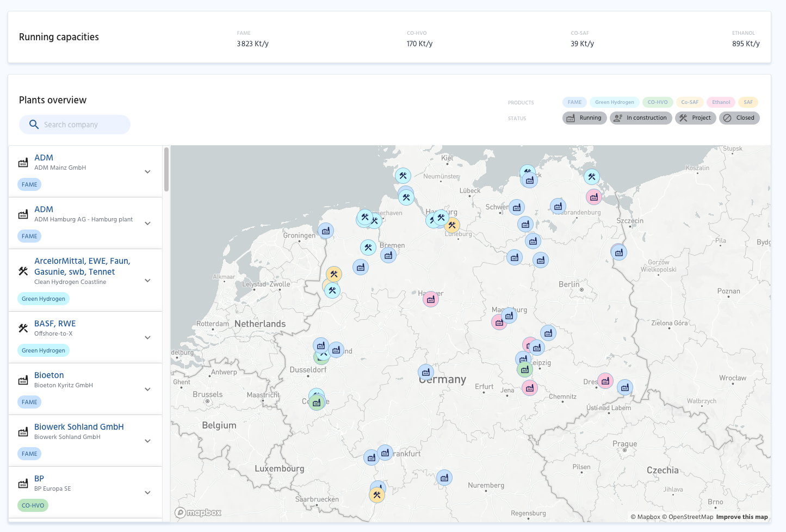Select the pink marker north of Szczecin
This screenshot has height=532, width=786.
(x=594, y=197)
